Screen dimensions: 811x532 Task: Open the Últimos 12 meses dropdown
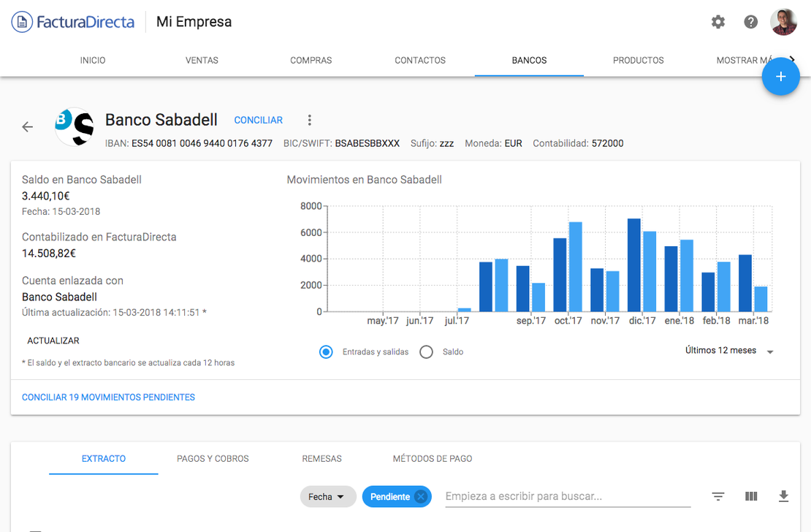(729, 351)
